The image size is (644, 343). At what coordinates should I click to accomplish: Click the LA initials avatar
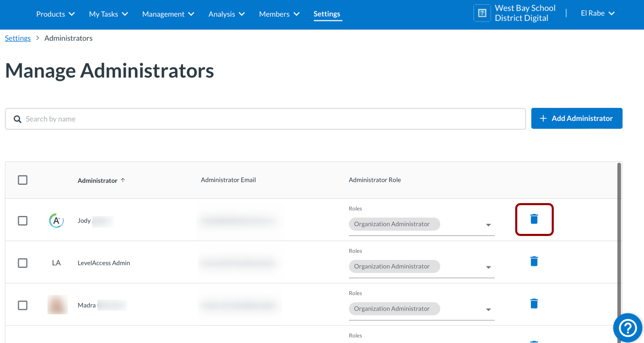(56, 263)
